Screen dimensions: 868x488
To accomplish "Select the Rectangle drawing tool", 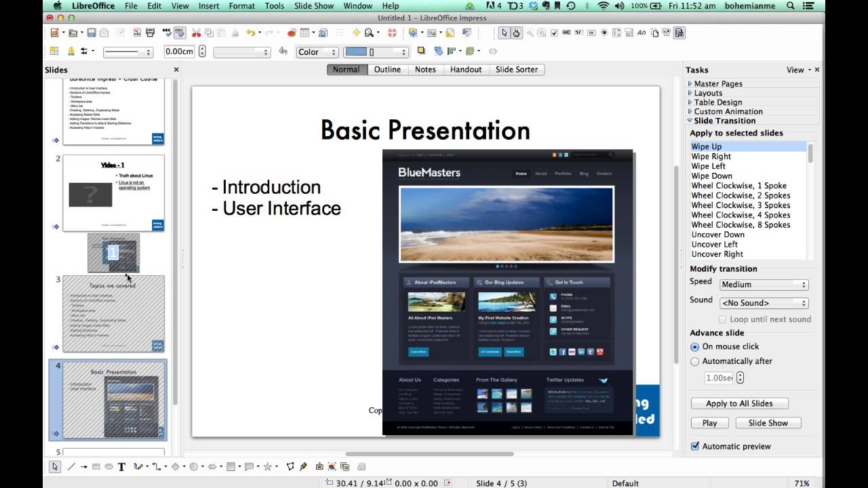I will (96, 466).
